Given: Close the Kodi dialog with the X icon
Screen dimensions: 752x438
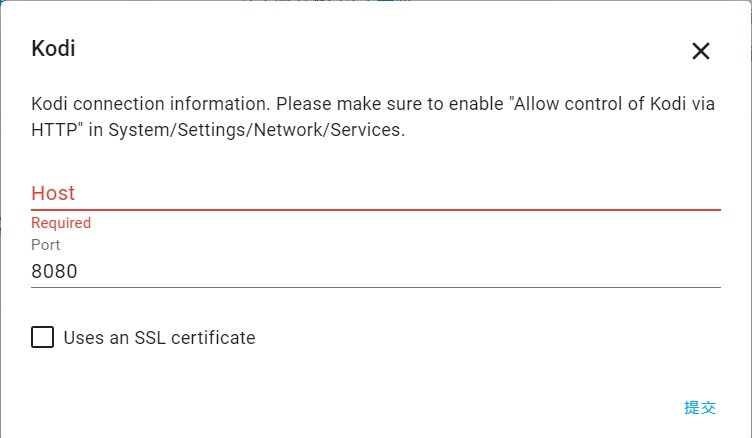Looking at the screenshot, I should point(700,51).
